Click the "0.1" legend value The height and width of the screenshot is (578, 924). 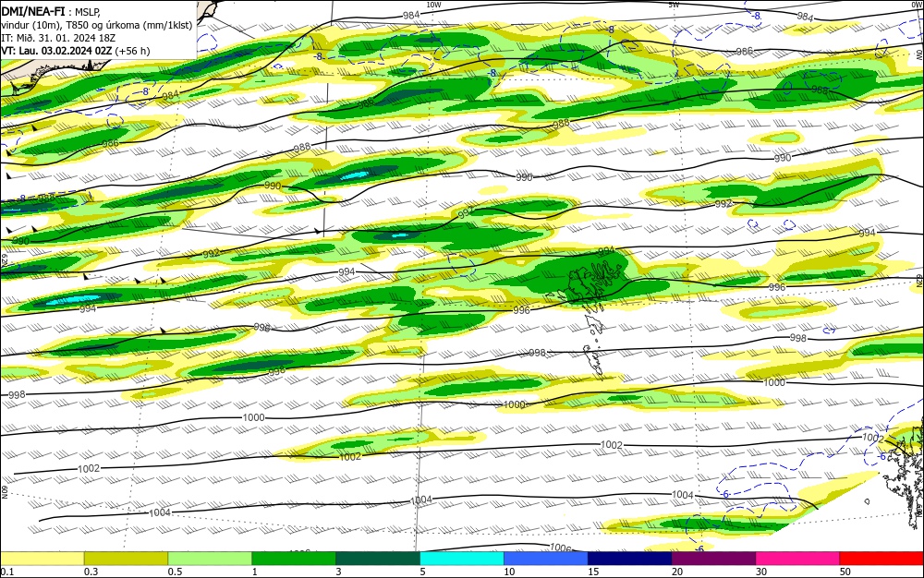tap(7, 572)
